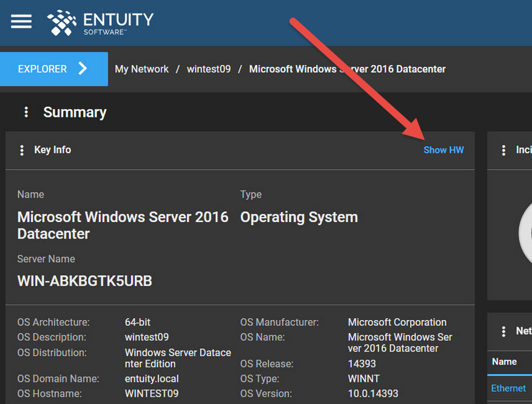Navigate to wintest09 breadcrumb

pos(209,69)
